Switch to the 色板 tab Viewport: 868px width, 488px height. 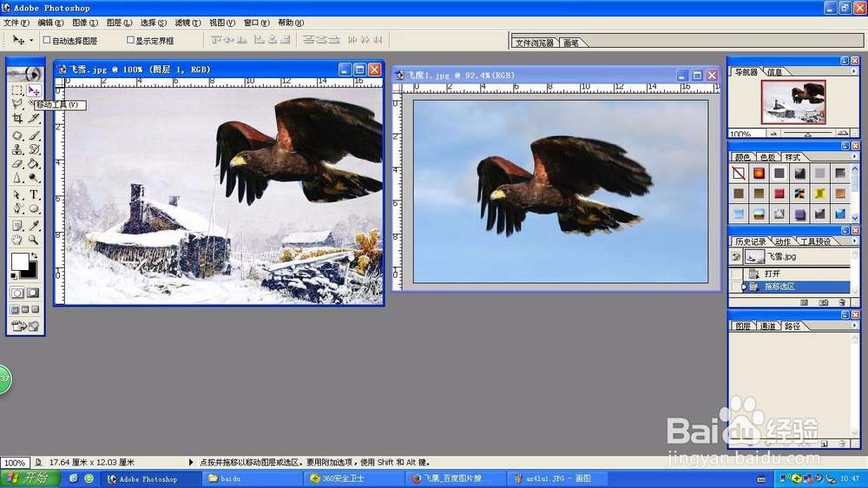[x=767, y=157]
